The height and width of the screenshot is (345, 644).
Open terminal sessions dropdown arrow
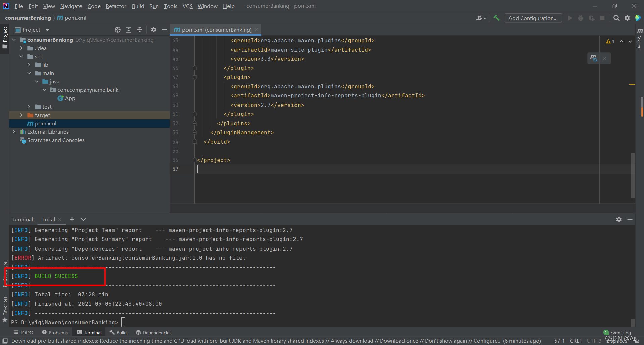83,219
